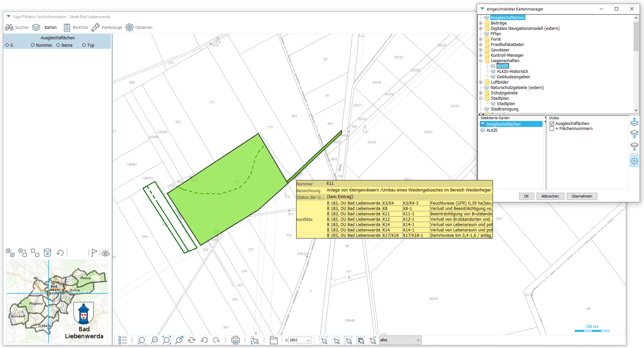Viewport: 644px width, 348px height.
Task: Enable the + Flächennummern style checkbox
Action: (552, 129)
